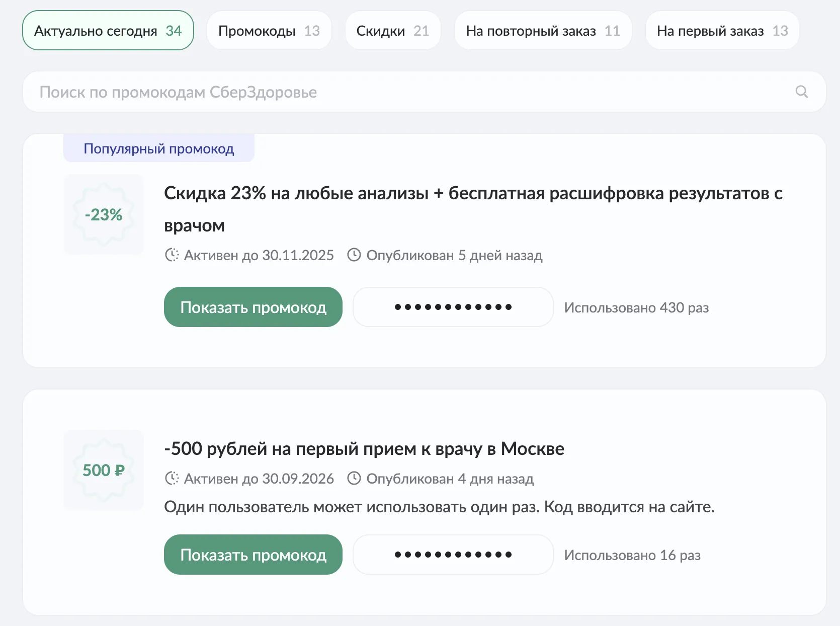The image size is (840, 626).
Task: Show На первый заказ offers
Action: pos(722,31)
